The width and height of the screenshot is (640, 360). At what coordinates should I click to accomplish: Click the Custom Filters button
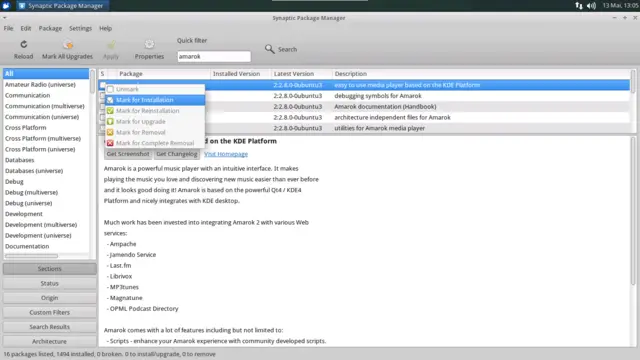click(49, 312)
